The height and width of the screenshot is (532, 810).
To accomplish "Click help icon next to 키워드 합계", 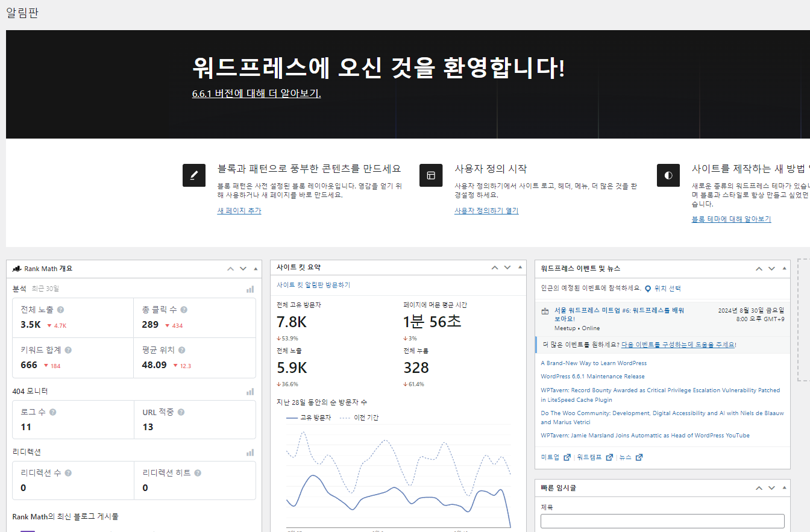I will point(68,350).
